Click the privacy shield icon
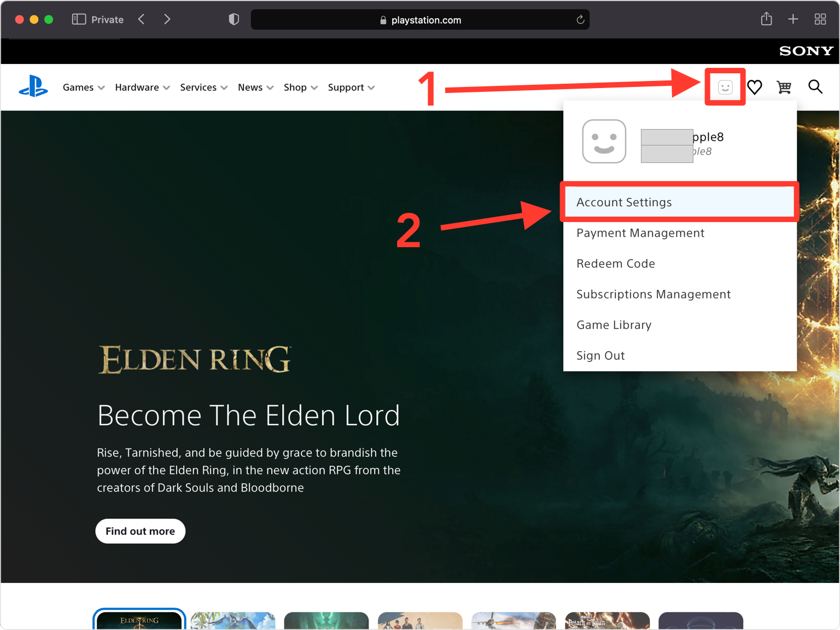 pyautogui.click(x=234, y=20)
